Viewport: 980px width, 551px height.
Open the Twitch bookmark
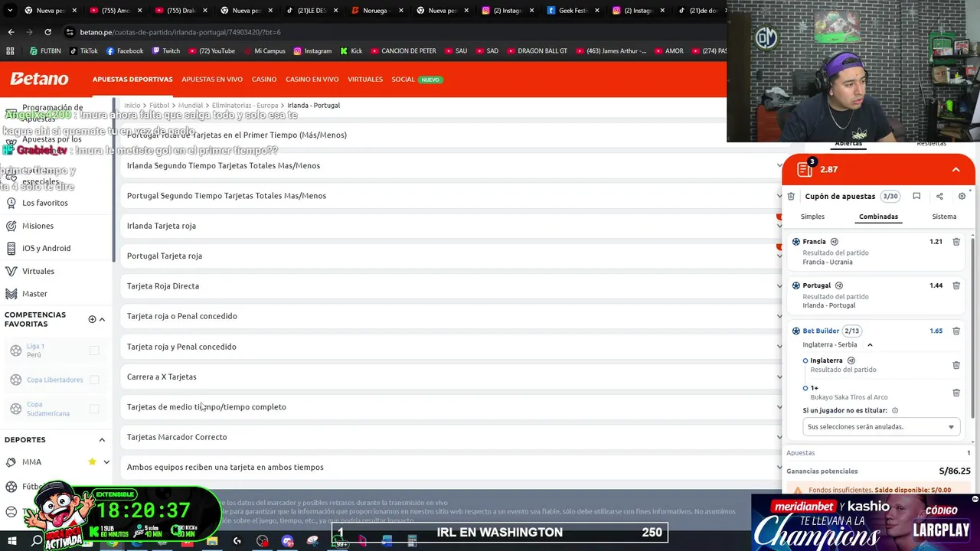click(x=166, y=51)
